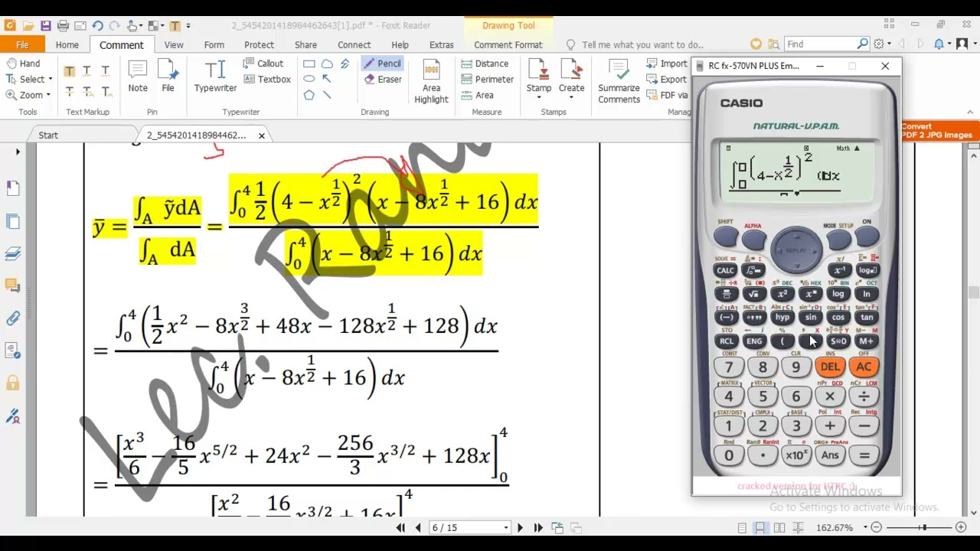This screenshot has height=551, width=980.
Task: Select the Hand tool
Action: coord(23,64)
